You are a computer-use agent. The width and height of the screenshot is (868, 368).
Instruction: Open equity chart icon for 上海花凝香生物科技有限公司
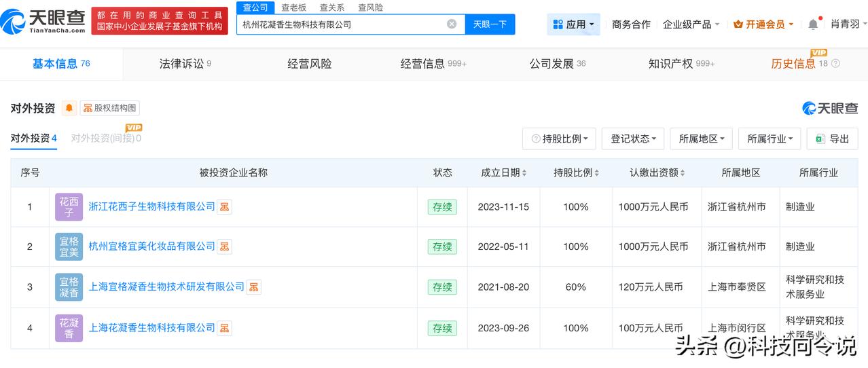[224, 328]
